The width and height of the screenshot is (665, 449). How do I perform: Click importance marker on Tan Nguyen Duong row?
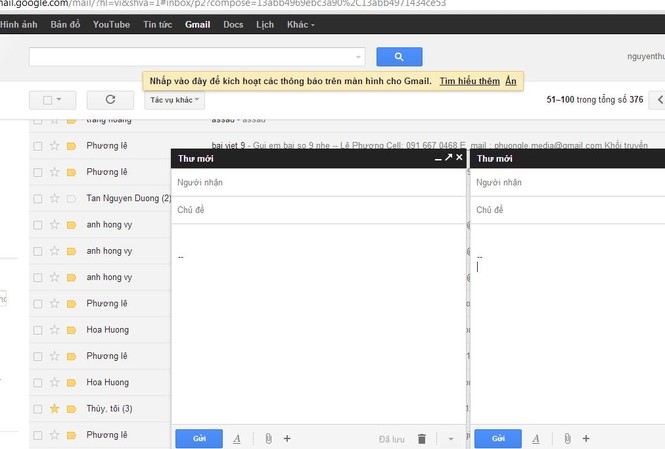coord(71,198)
